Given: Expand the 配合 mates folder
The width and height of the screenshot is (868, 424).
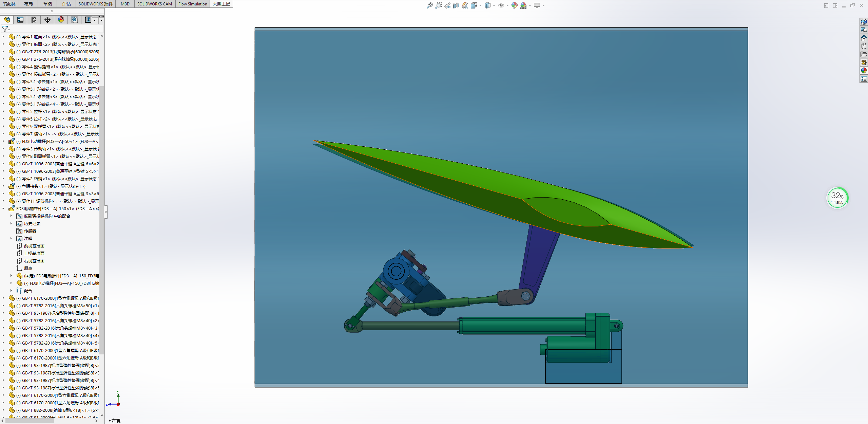Looking at the screenshot, I should (11, 291).
